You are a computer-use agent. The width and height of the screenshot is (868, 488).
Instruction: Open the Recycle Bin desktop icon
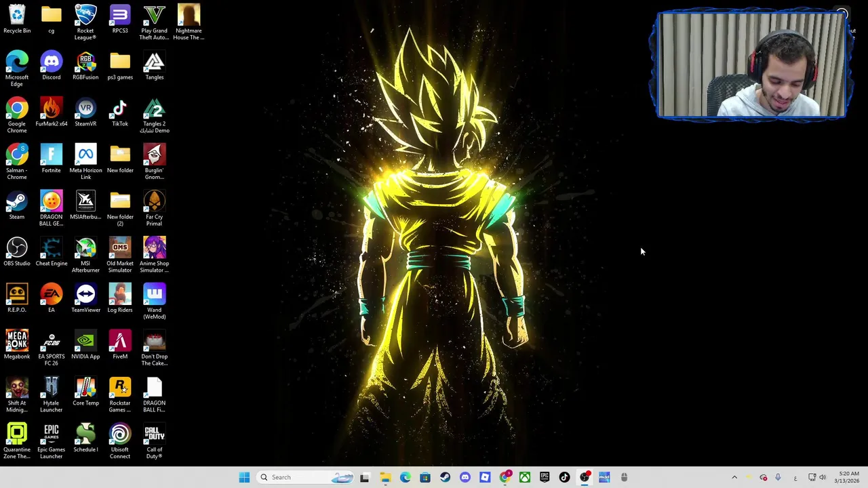17,18
